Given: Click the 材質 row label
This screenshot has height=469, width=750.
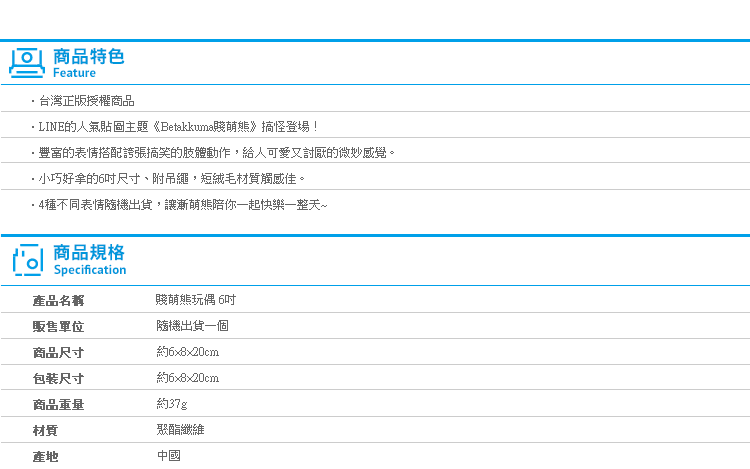Looking at the screenshot, I should click(45, 431).
